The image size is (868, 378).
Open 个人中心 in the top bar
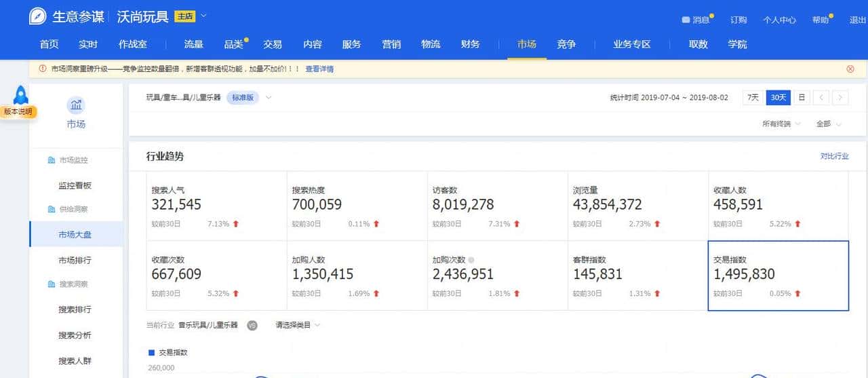point(779,20)
